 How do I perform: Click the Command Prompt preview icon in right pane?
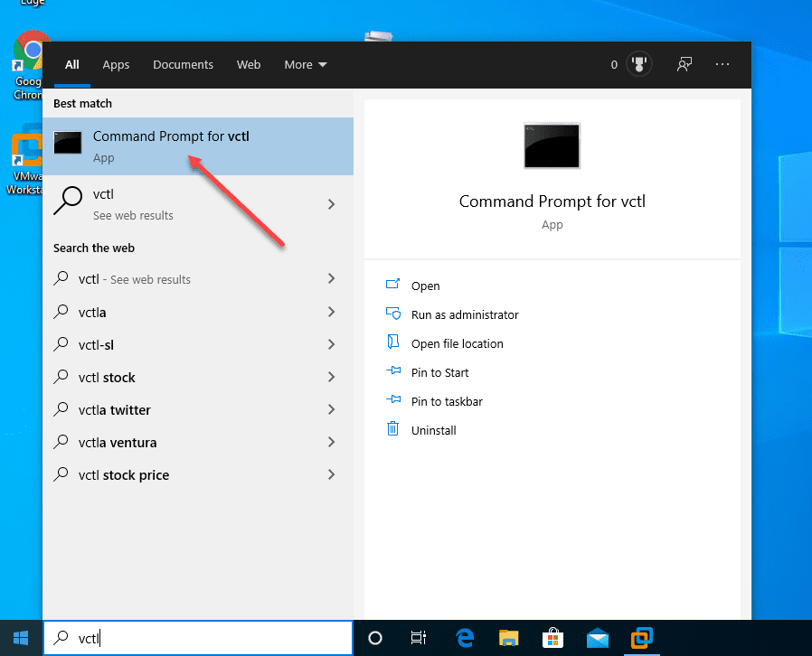pos(552,145)
